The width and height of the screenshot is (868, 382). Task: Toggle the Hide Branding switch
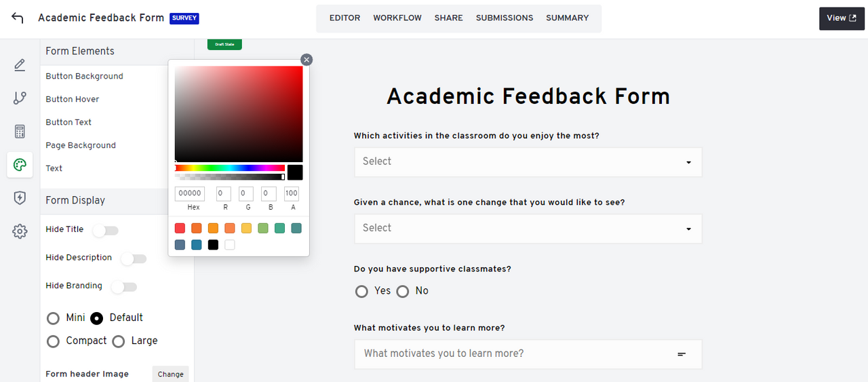click(x=124, y=287)
